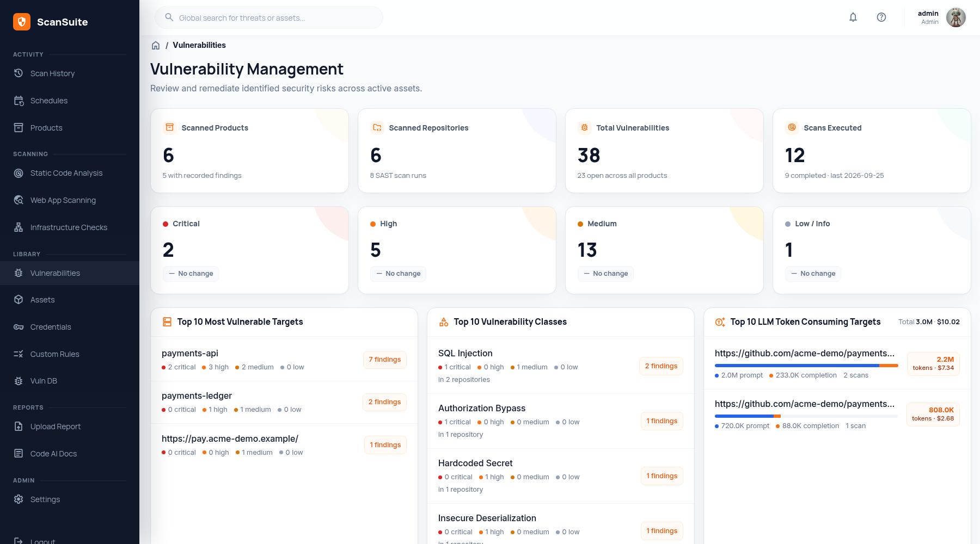Viewport: 980px width, 544px height.
Task: Click Top 10 Vulnerability Classes icon
Action: 444,322
